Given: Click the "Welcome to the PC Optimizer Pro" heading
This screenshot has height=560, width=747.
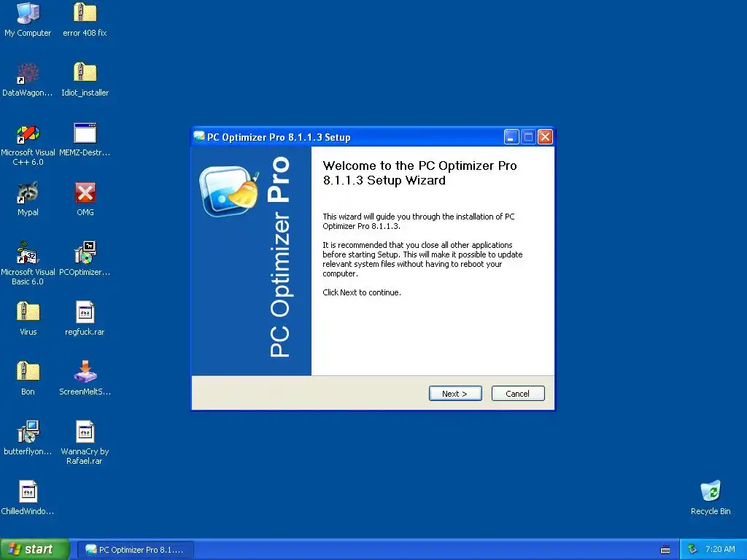Looking at the screenshot, I should point(419,173).
